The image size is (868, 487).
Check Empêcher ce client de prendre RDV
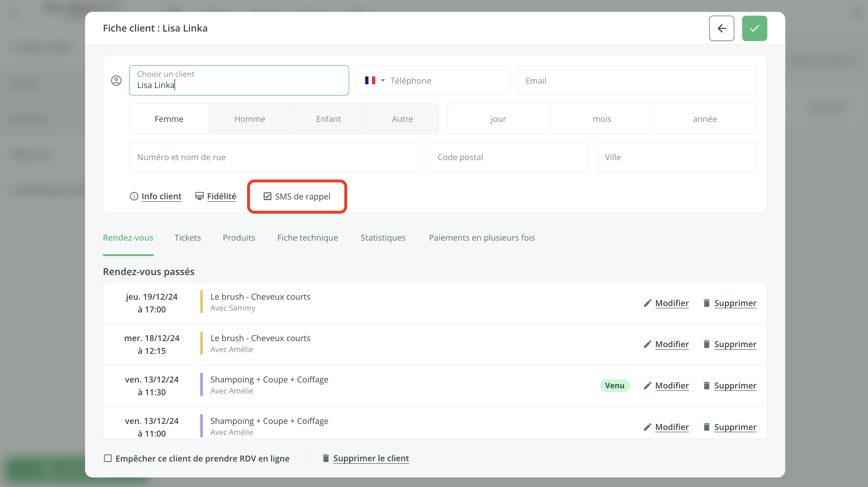(x=108, y=458)
